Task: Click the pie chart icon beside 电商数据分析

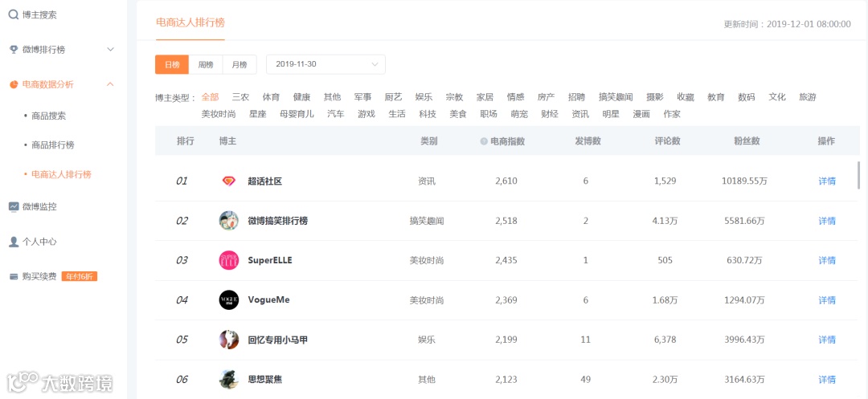Action: tap(14, 84)
